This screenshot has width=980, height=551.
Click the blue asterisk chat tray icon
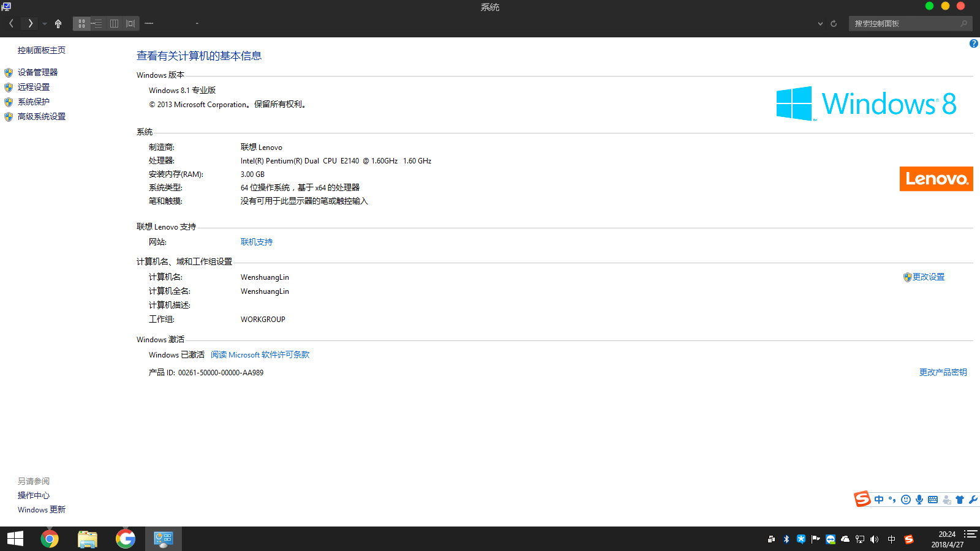pos(801,539)
